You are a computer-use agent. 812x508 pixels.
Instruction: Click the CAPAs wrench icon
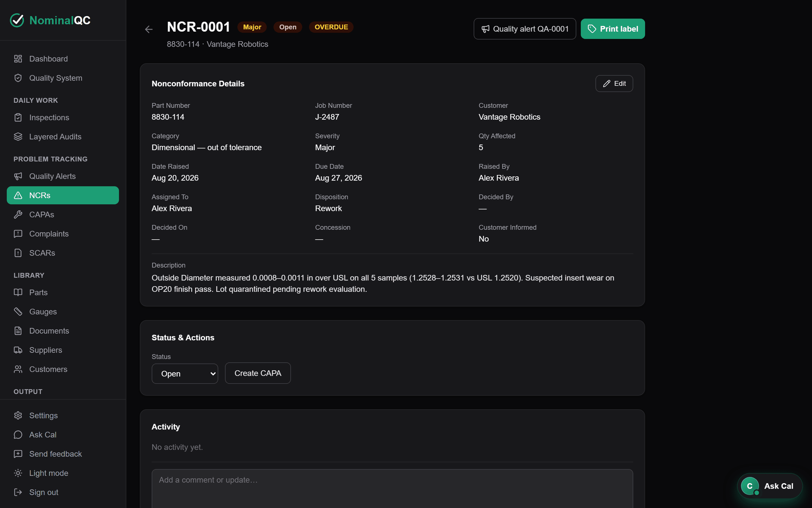tap(18, 214)
